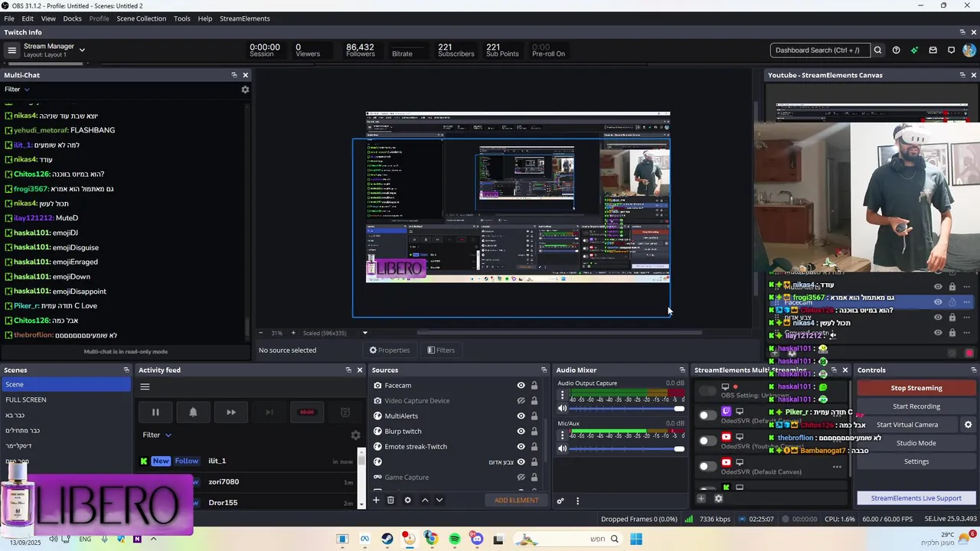The width and height of the screenshot is (980, 551).
Task: Click the Dashboard Search input field
Action: click(819, 51)
